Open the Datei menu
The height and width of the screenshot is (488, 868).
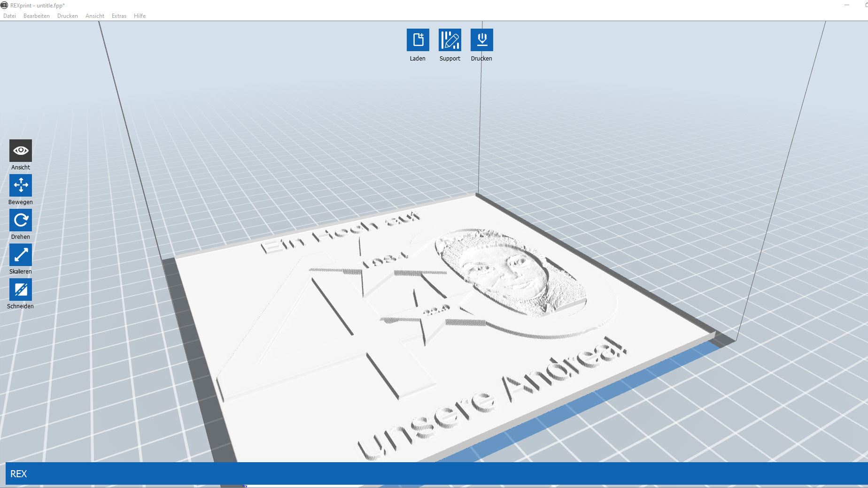(9, 16)
